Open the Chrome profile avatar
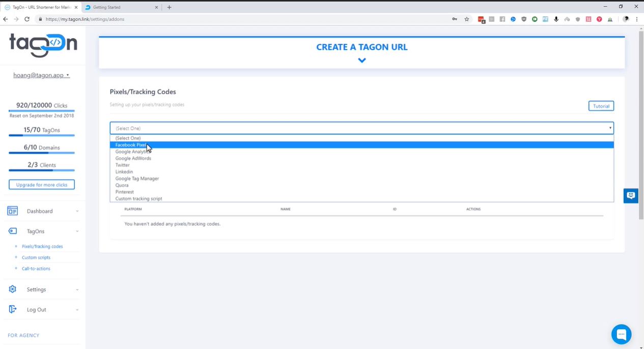Image resolution: width=644 pixels, height=349 pixels. (x=626, y=19)
